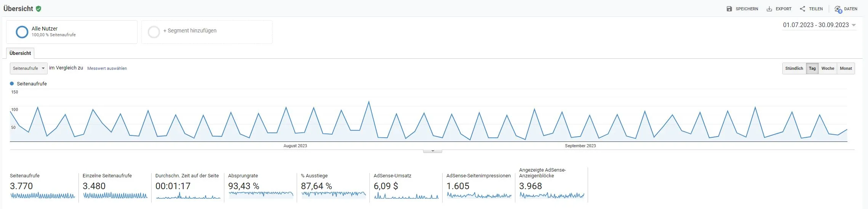Switch chart granularity to Stündlich
The image size is (868, 209).
(x=794, y=68)
